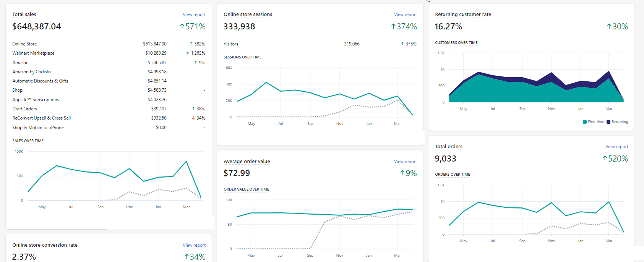Click the 34% ReConvert decrease figure
Screen dimensions: 644x262
198,118
